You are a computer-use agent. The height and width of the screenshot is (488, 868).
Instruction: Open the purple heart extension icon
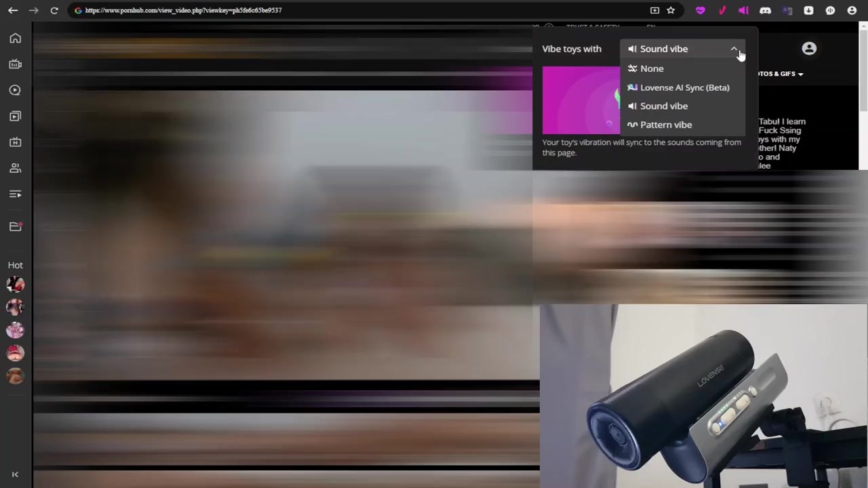click(701, 10)
